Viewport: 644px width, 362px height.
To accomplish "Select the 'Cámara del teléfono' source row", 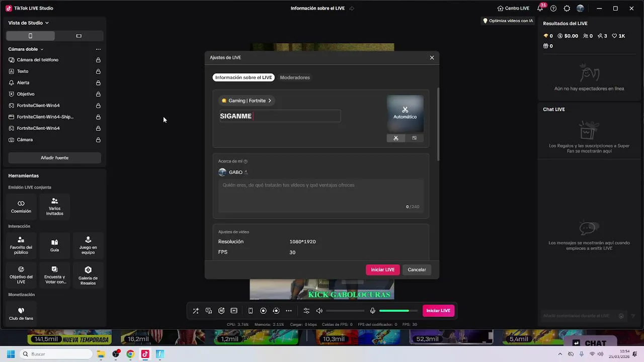I will 54,60.
